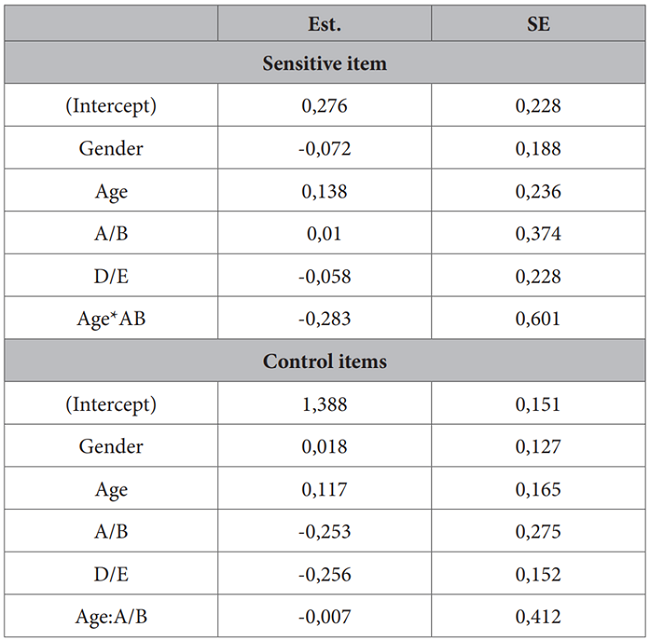Click the estimate value -0,256
Image resolution: width=650 pixels, height=641 pixels.
324,574
